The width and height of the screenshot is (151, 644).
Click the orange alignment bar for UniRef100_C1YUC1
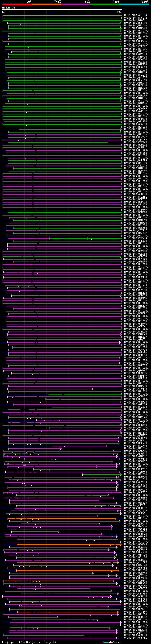tap(69, 506)
